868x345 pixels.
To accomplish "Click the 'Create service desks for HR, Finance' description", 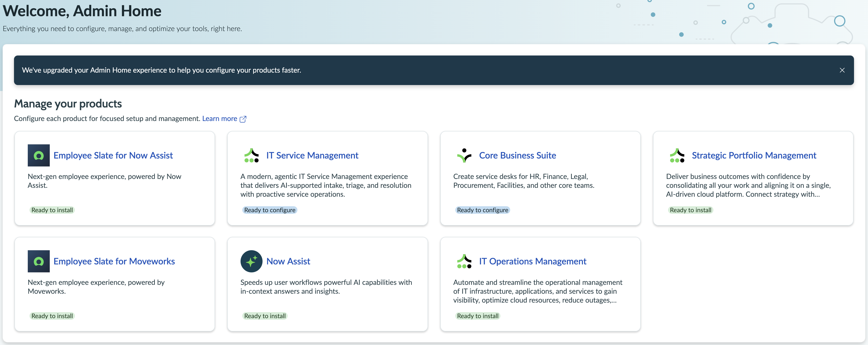I will (x=524, y=180).
